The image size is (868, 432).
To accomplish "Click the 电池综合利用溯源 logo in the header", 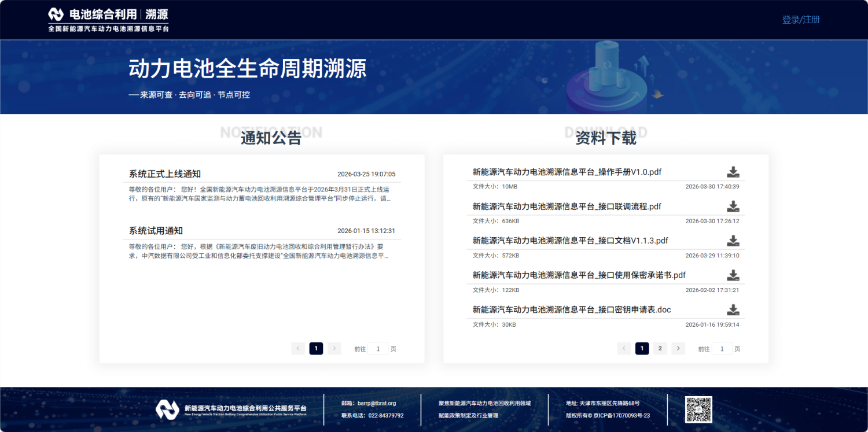I will point(107,20).
